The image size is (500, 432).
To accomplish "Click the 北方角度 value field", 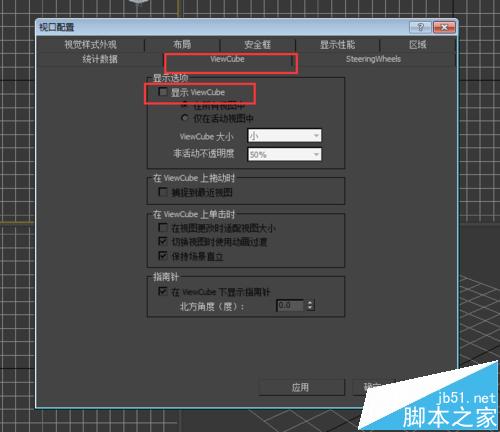I will coord(290,305).
